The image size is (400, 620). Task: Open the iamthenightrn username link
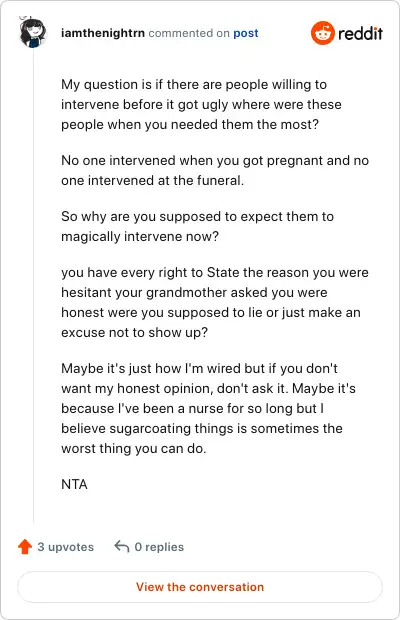[103, 33]
